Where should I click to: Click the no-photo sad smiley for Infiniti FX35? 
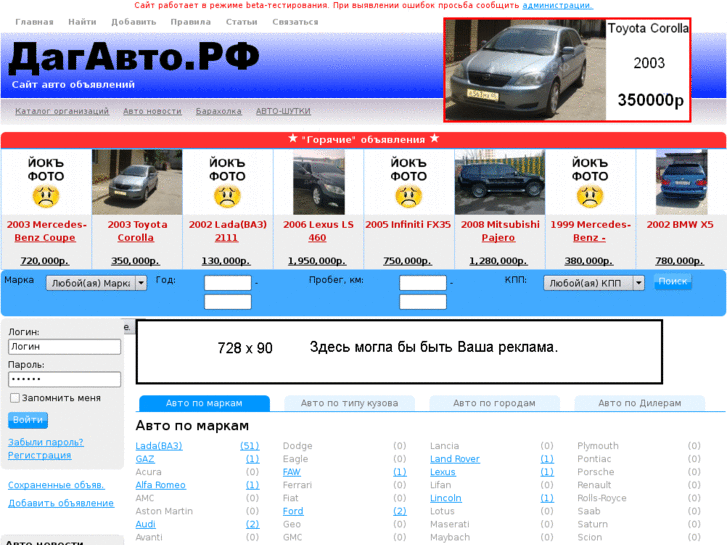point(408,197)
